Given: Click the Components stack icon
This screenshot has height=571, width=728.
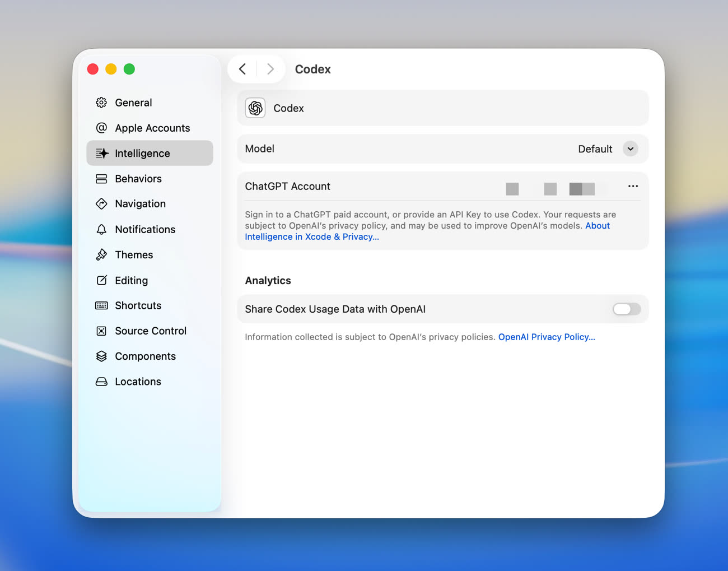Looking at the screenshot, I should click(101, 356).
